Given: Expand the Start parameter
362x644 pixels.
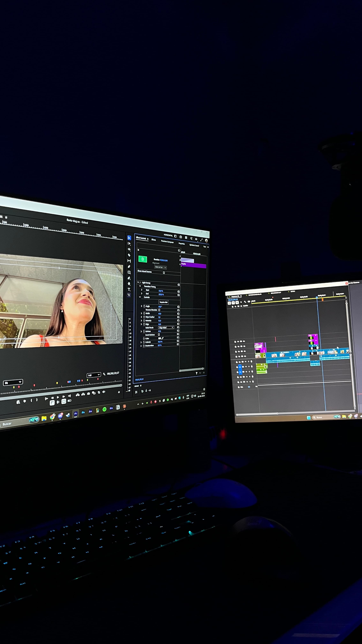Looking at the screenshot, I should tap(142, 290).
